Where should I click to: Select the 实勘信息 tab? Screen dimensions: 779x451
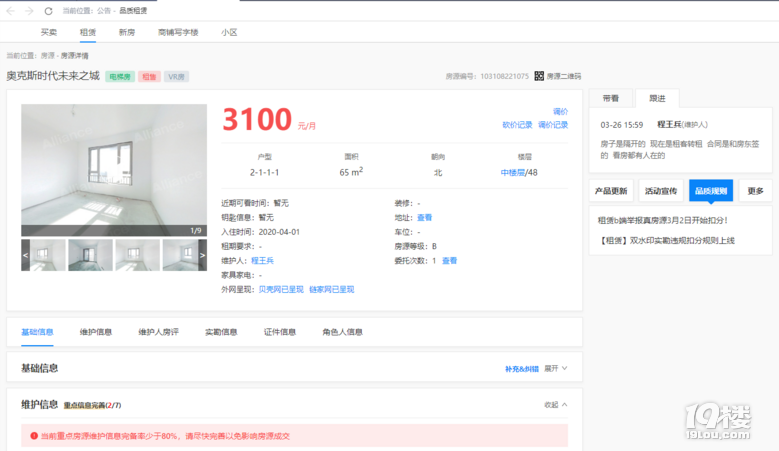(220, 332)
